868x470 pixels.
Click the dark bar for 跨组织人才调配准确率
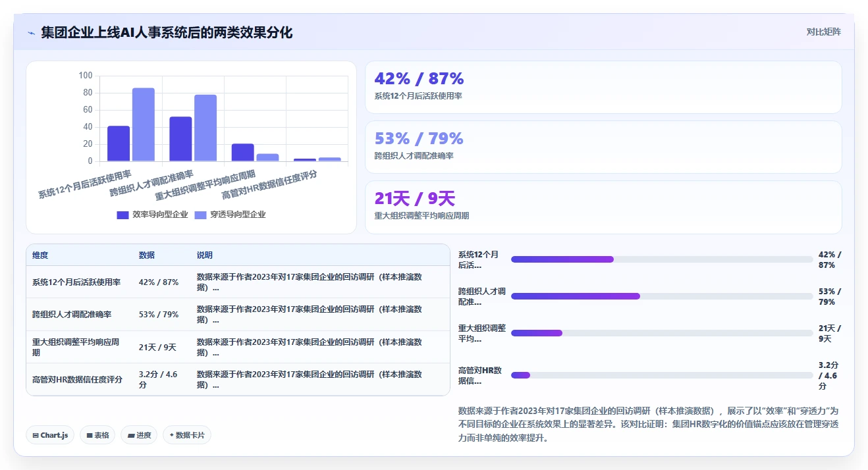[180, 139]
